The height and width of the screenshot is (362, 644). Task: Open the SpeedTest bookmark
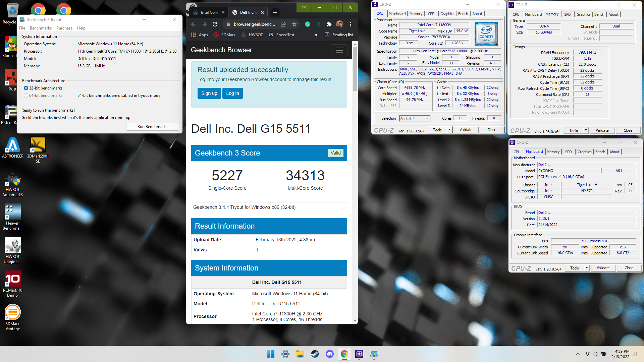pyautogui.click(x=281, y=35)
